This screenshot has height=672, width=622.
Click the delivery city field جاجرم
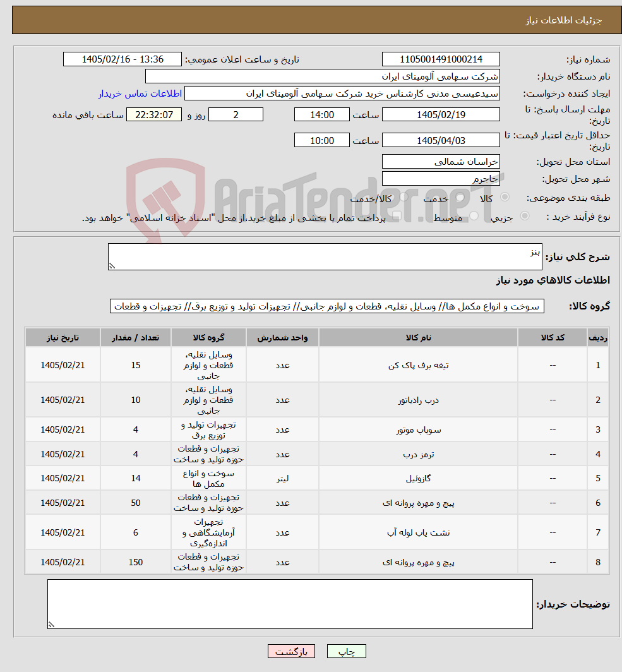click(x=441, y=179)
